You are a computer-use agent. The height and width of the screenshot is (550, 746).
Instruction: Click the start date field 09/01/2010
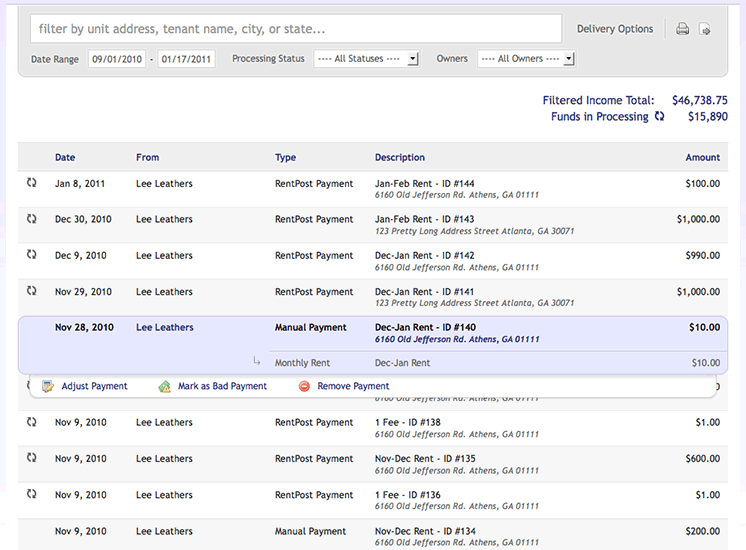point(117,59)
